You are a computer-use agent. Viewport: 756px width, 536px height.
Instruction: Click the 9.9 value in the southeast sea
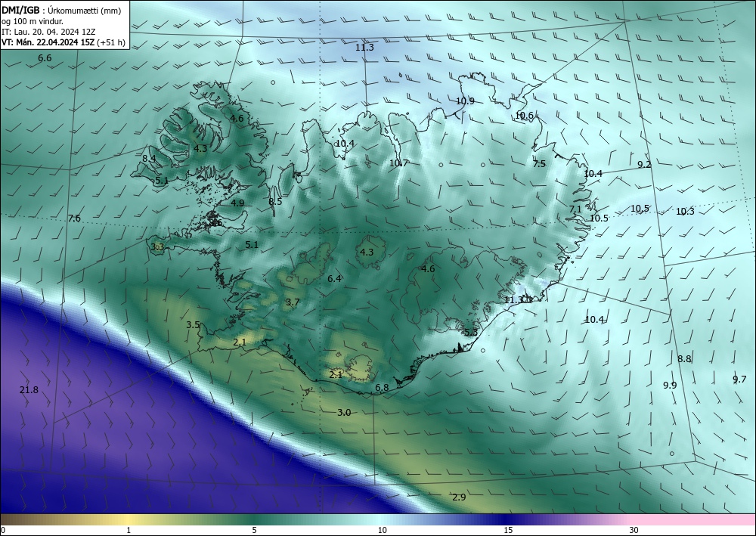click(x=670, y=385)
